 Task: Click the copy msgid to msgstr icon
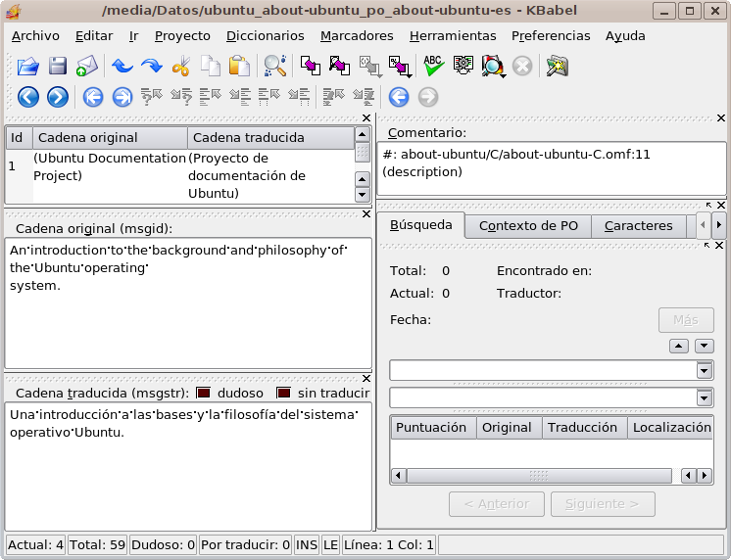click(311, 66)
